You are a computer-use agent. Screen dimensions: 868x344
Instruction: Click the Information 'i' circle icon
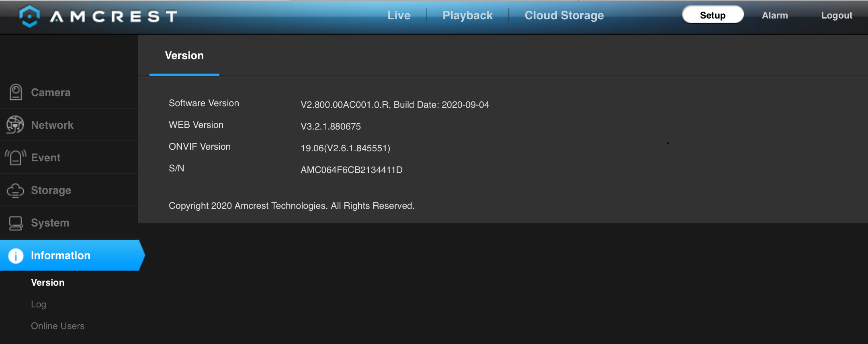coord(16,255)
